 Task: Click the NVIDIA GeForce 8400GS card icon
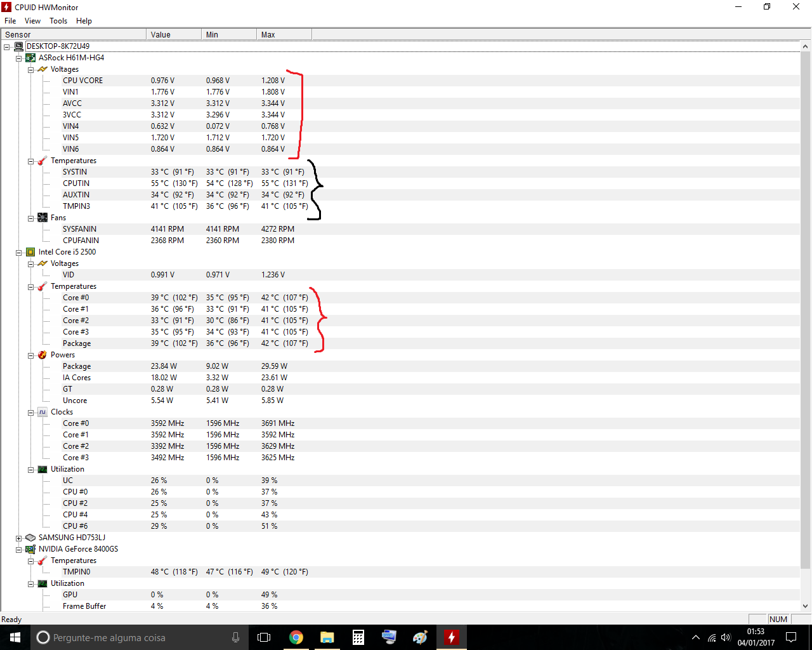point(30,549)
